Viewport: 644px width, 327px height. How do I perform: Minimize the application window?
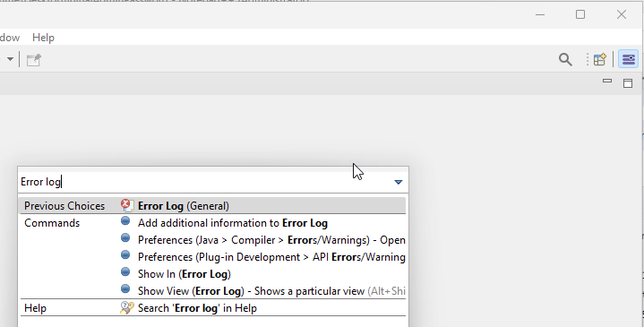(540, 15)
